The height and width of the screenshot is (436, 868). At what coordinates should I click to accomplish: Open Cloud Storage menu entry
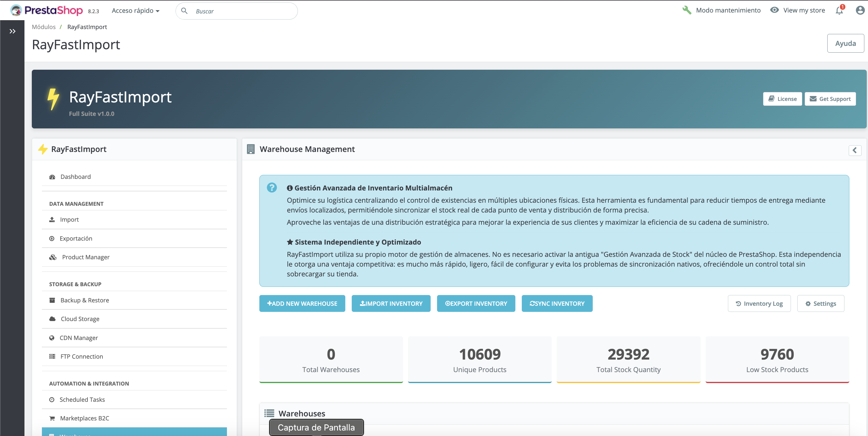tap(80, 319)
